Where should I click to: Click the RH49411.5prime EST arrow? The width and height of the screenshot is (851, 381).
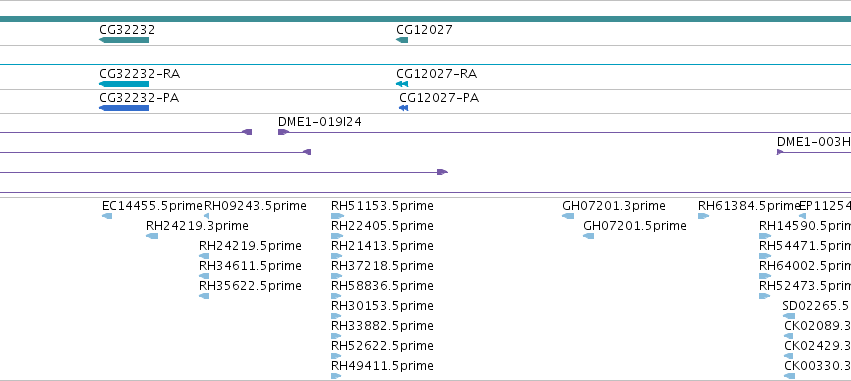pyautogui.click(x=336, y=376)
